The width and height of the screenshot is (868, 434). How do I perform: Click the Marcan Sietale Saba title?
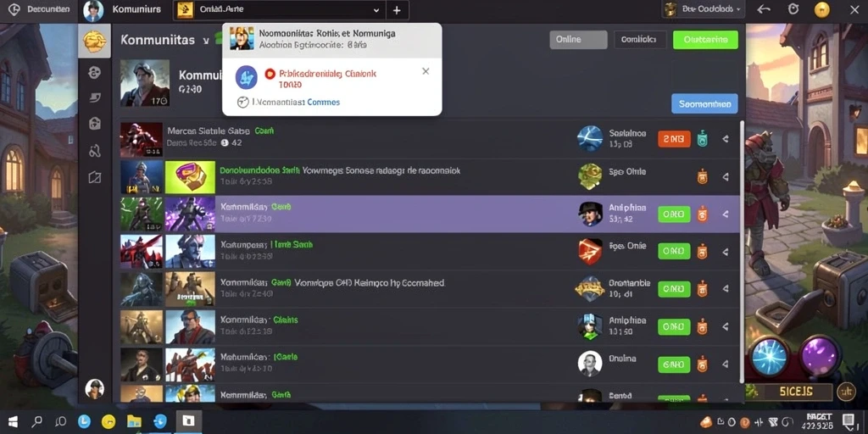208,131
